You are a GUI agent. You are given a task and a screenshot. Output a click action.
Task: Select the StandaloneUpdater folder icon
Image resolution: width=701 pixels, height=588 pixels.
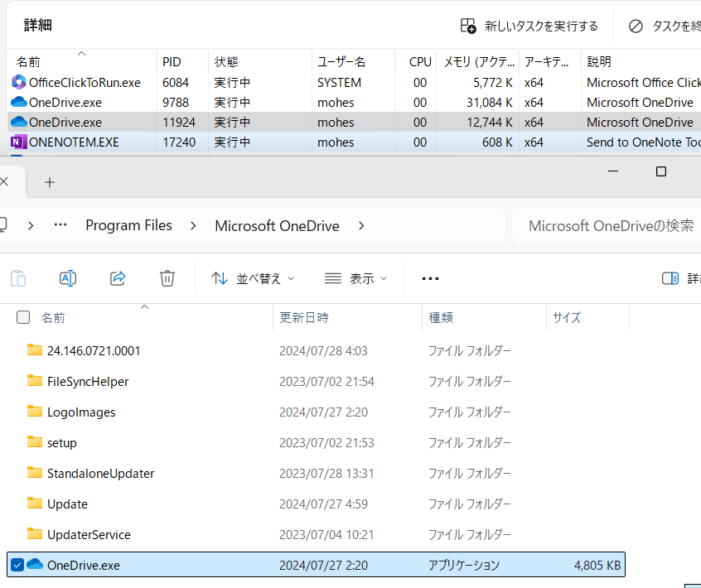(35, 472)
